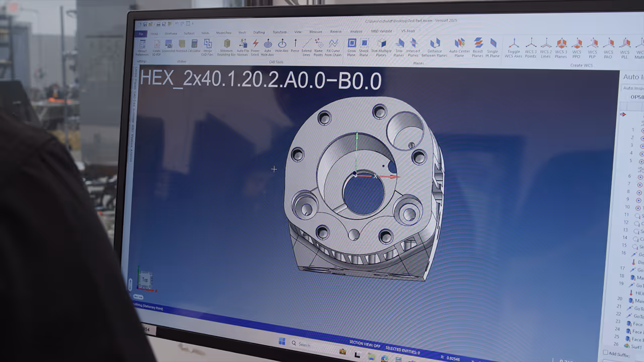Click the Grow Plane tool

[x=352, y=47]
